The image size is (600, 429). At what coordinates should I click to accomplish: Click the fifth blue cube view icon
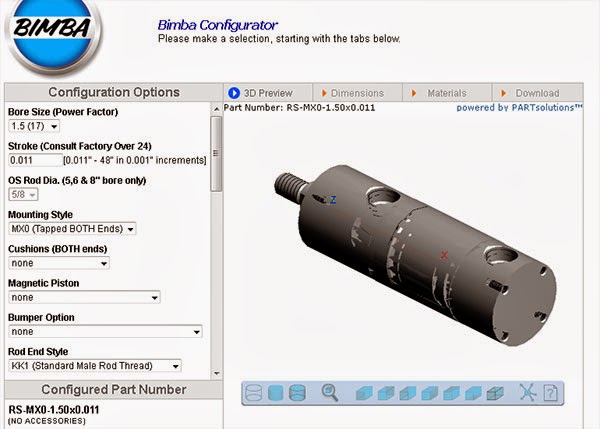(451, 393)
